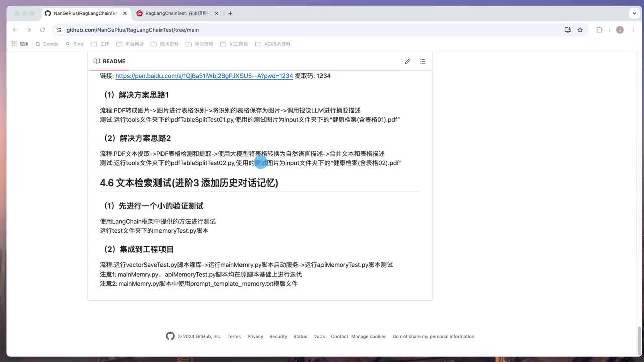Open the AGI技术资料 bookmark folder
Image resolution: width=644 pixels, height=362 pixels.
(272, 44)
